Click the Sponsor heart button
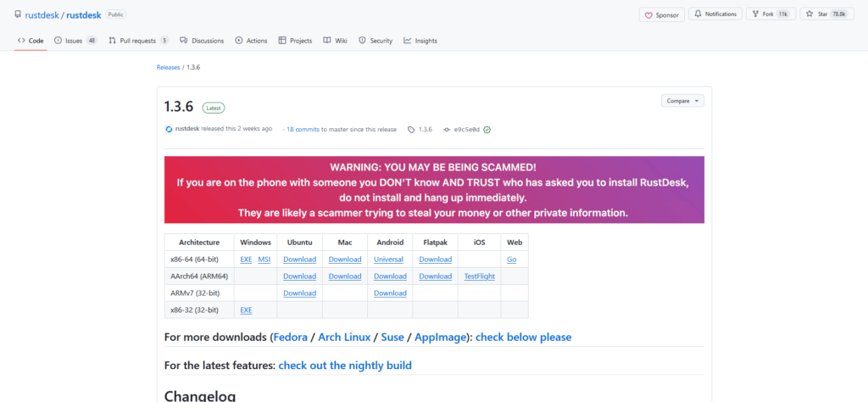The image size is (868, 402). 662,15
